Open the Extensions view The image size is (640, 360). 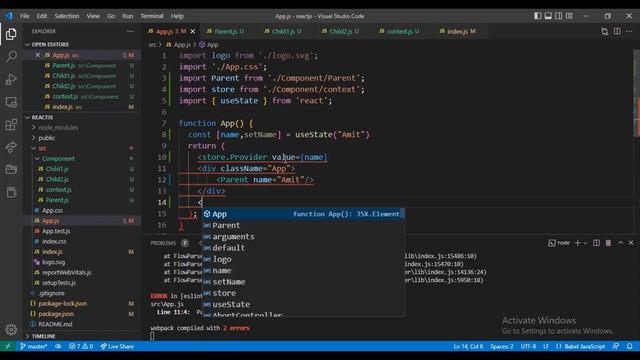[11, 124]
